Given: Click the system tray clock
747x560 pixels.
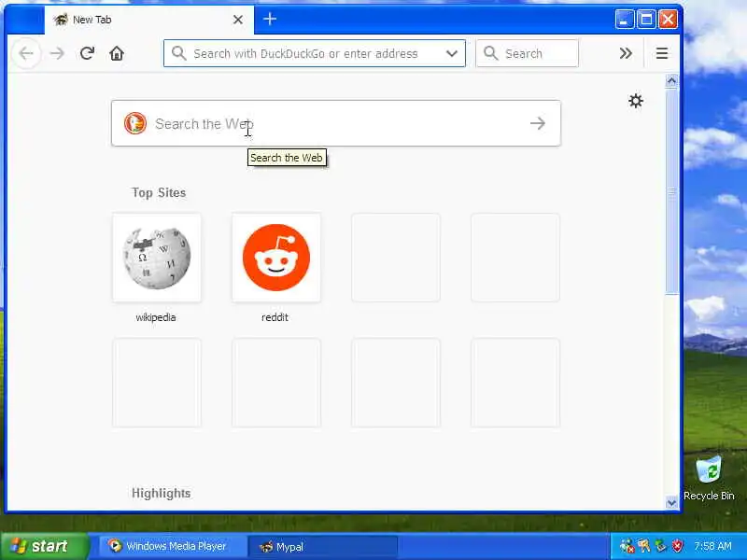Looking at the screenshot, I should coord(712,546).
